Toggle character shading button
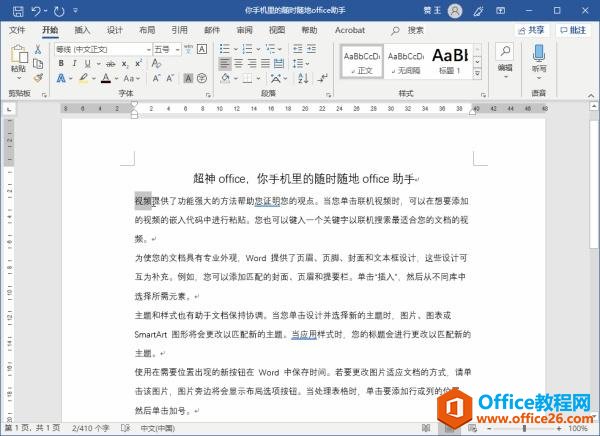This screenshot has height=436, width=600. (x=188, y=78)
